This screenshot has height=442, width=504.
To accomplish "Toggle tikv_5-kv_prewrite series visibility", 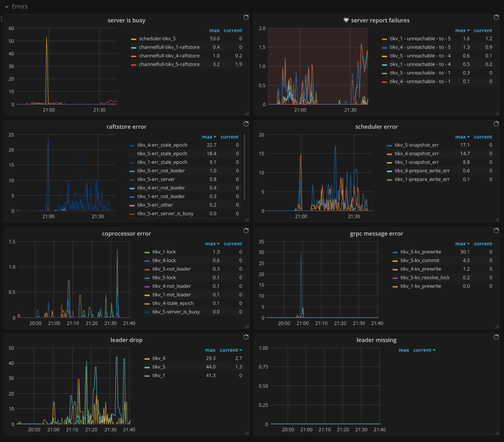I will tap(421, 252).
